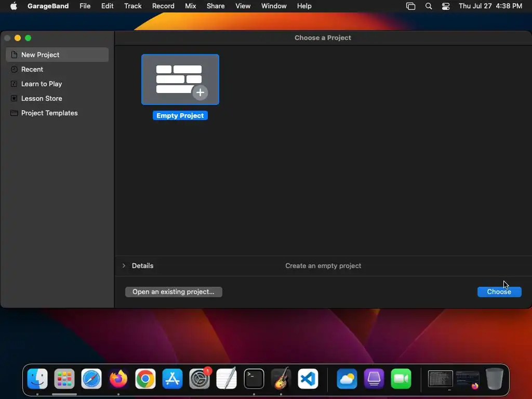The image size is (532, 399).
Task: Open minimized Firefox window in Dock
Action: coord(468,379)
